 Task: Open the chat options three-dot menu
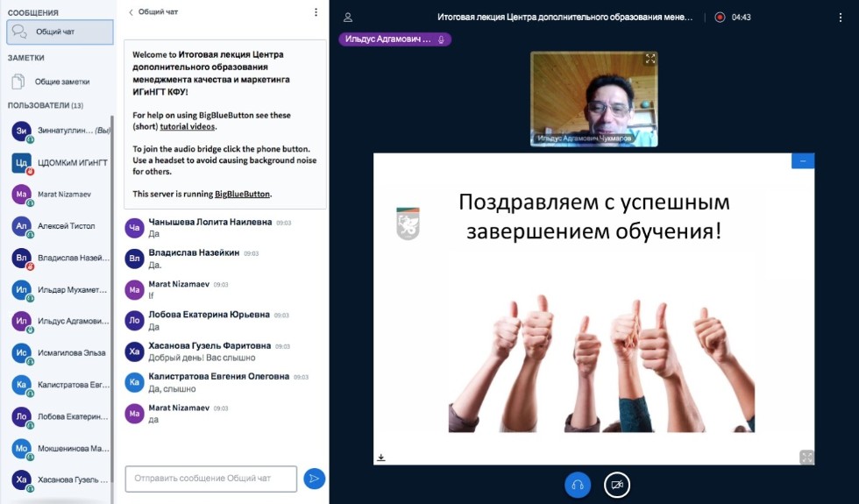pyautogui.click(x=316, y=12)
